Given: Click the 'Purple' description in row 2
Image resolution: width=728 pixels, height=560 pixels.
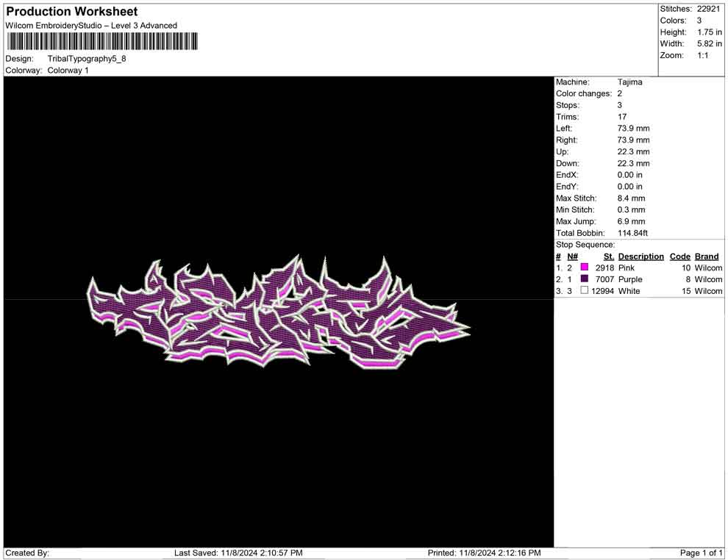Looking at the screenshot, I should tap(630, 279).
